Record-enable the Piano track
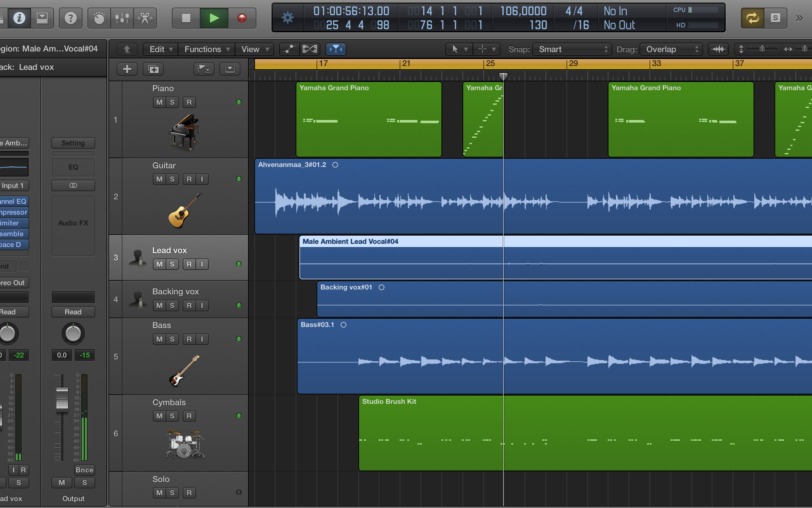This screenshot has height=508, width=812. 189,102
